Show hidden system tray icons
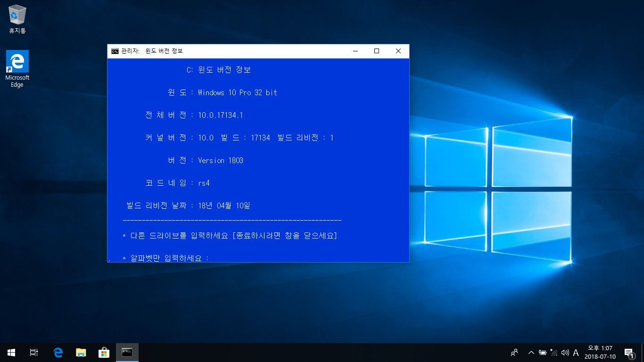 click(x=531, y=353)
